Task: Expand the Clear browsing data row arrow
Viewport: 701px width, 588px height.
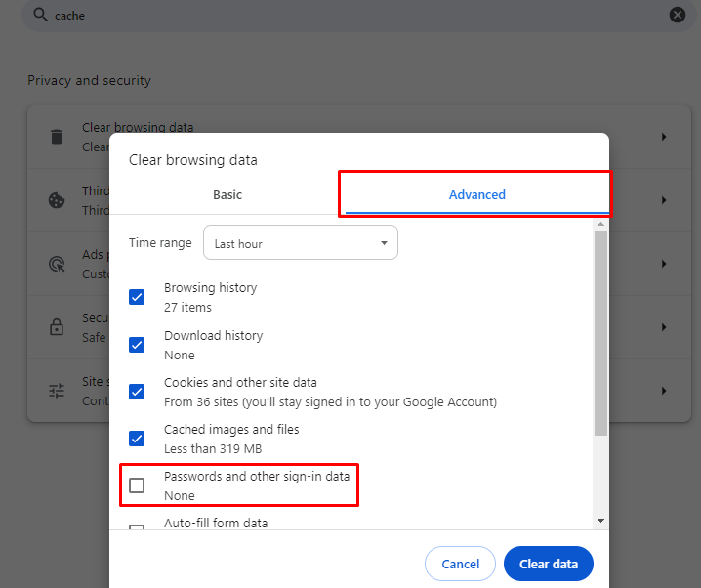Action: tap(664, 137)
